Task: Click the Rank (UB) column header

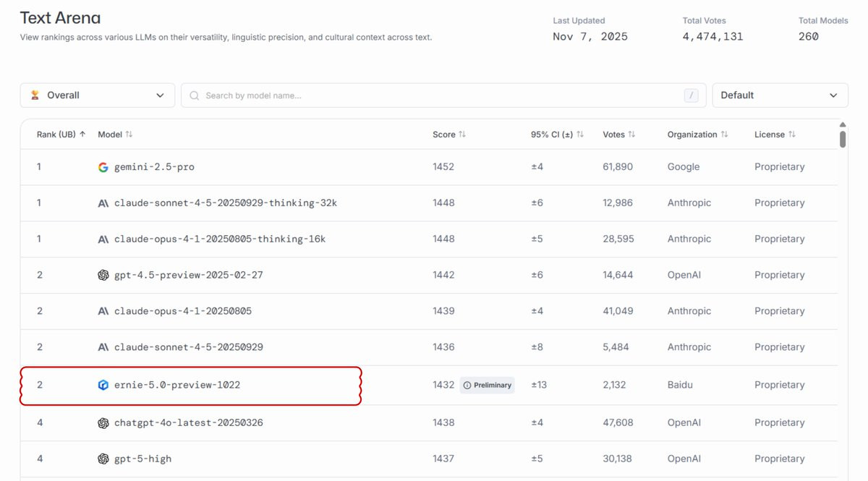Action: pos(56,135)
